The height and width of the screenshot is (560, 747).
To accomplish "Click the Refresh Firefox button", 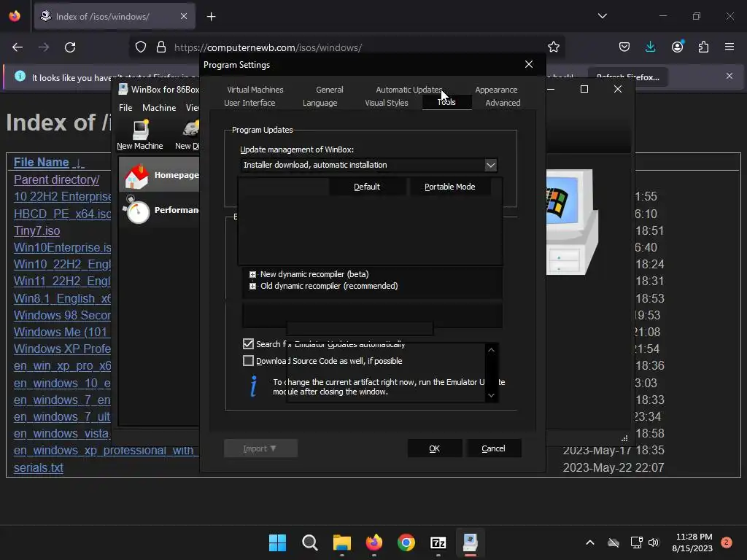I will [x=627, y=77].
